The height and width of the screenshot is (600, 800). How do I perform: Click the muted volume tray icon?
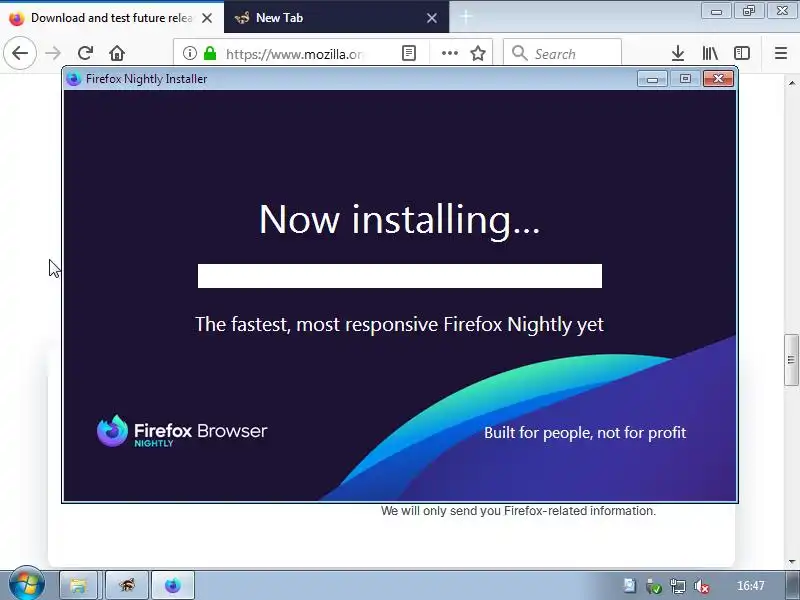pos(702,586)
